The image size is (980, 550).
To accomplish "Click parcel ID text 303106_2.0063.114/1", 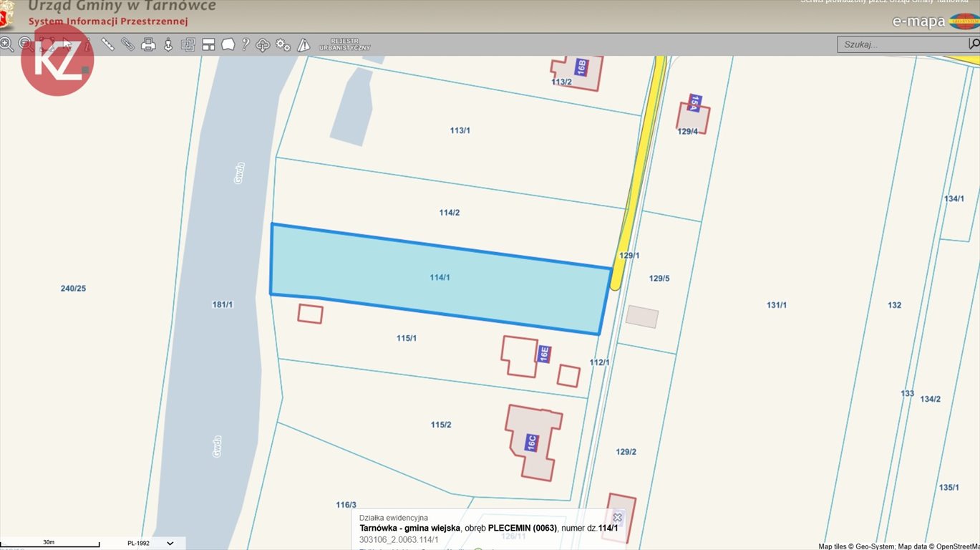I will click(x=399, y=540).
